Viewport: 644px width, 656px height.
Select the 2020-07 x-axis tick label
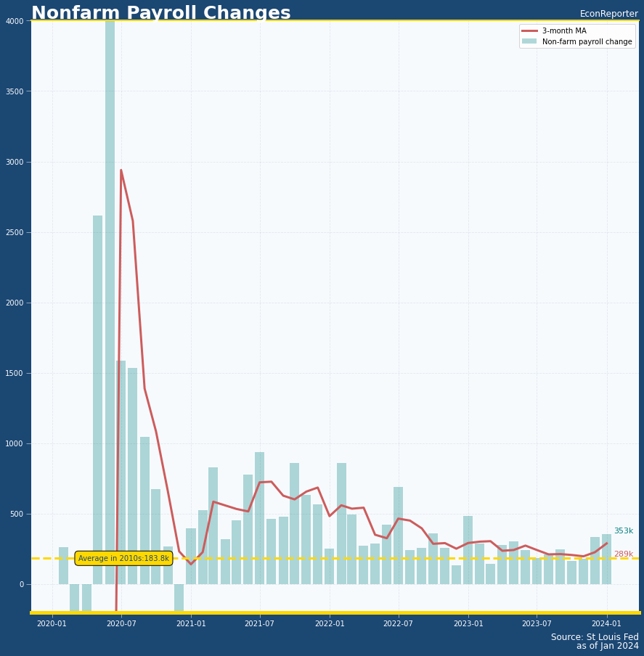(121, 623)
